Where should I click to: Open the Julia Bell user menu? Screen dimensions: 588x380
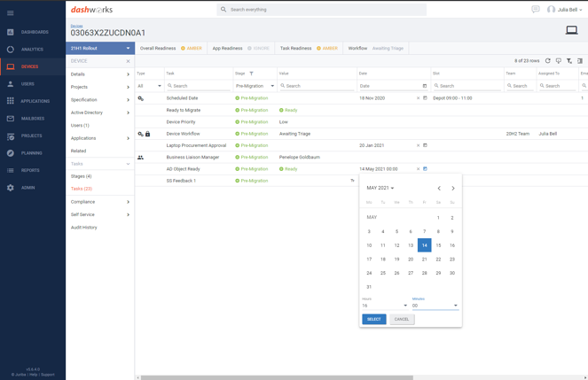(x=564, y=10)
